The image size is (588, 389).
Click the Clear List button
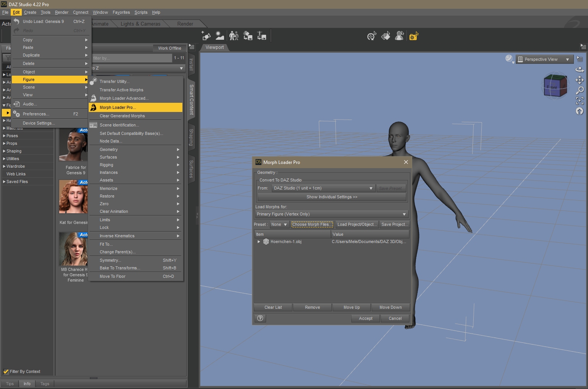point(273,307)
